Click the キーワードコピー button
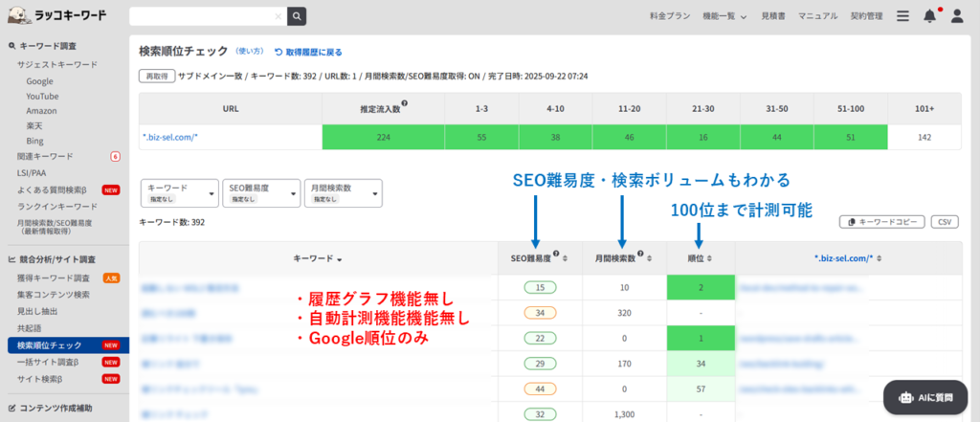Screen dimensions: 980x422 (x=881, y=222)
